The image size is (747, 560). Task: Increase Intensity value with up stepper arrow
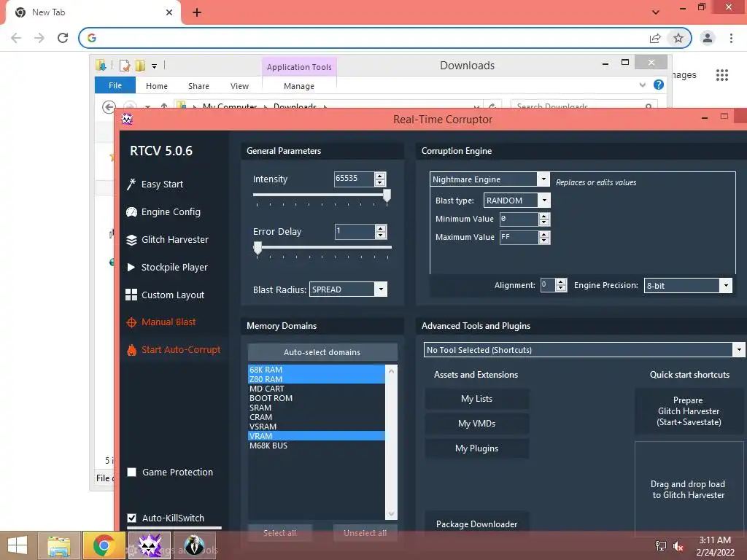click(x=380, y=176)
